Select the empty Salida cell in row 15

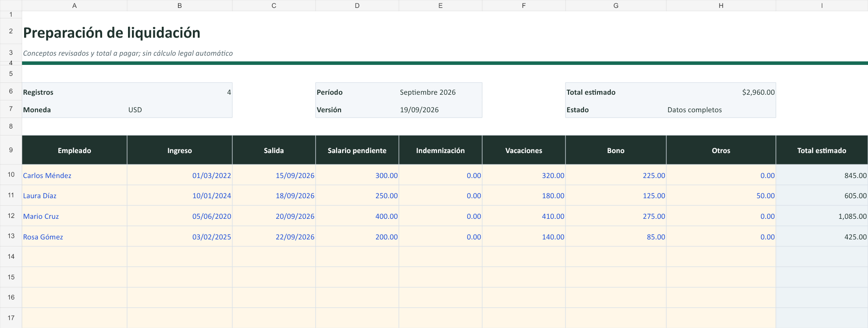pos(274,277)
